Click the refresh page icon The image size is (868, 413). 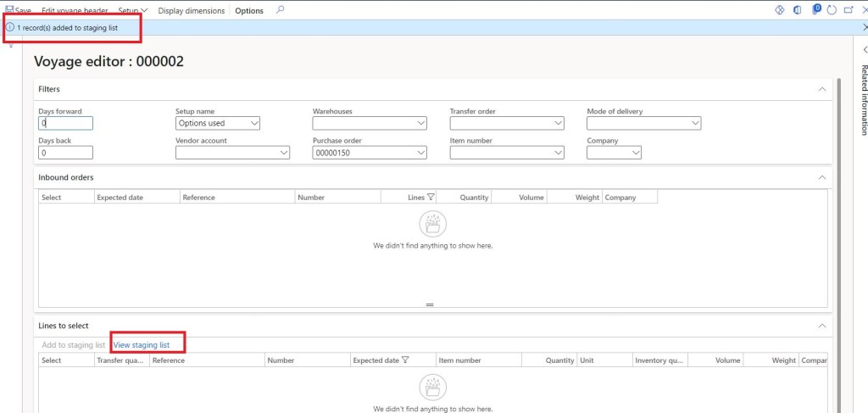[832, 10]
